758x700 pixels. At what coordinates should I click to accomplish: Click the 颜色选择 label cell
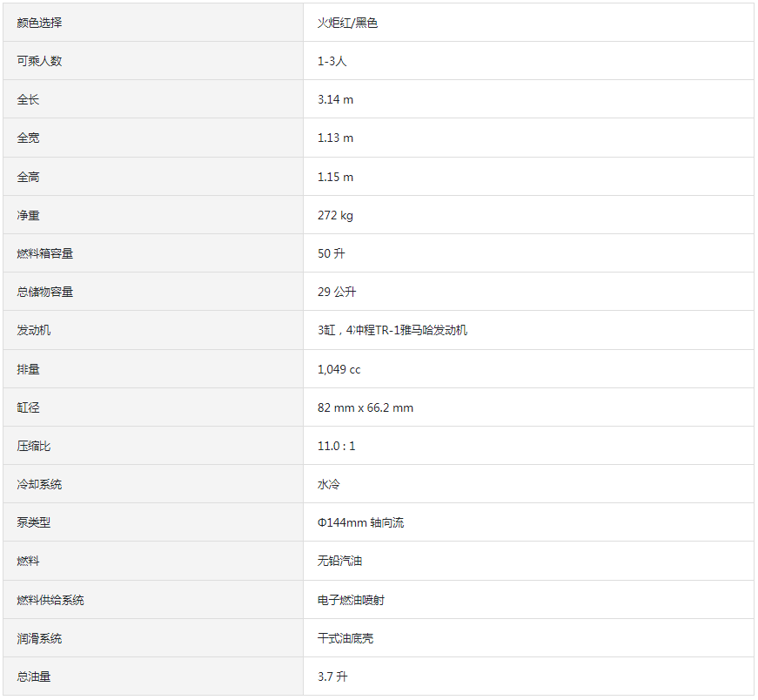pyautogui.click(x=153, y=23)
